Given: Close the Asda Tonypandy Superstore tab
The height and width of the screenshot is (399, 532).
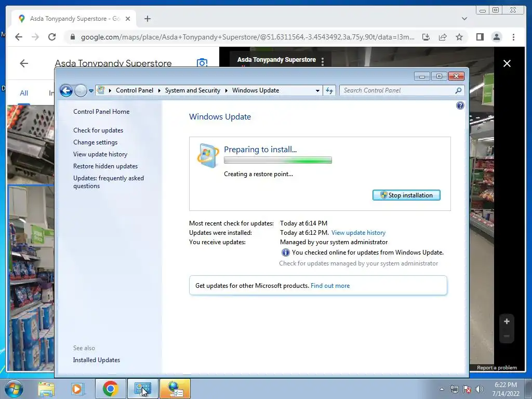Looking at the screenshot, I should tap(128, 19).
